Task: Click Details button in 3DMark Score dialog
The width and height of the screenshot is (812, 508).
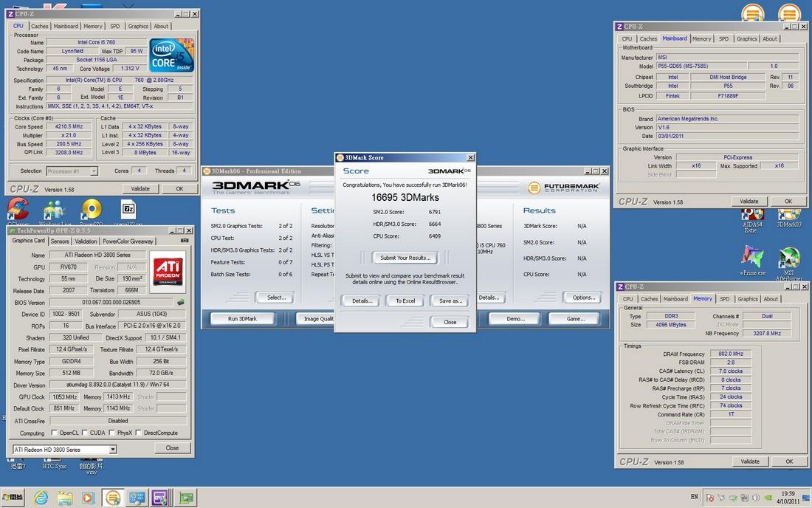Action: (361, 301)
